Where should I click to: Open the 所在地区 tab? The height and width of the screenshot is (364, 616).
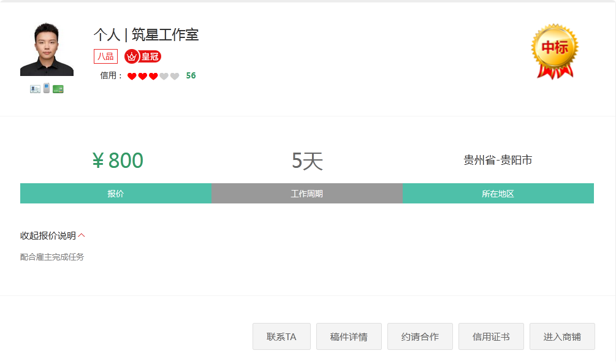pos(498,193)
